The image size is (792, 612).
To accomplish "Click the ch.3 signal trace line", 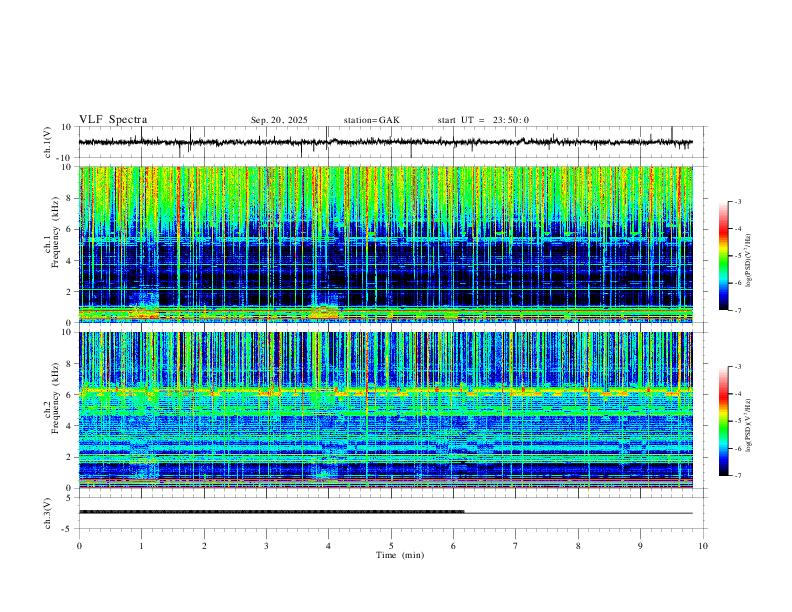I will (386, 513).
